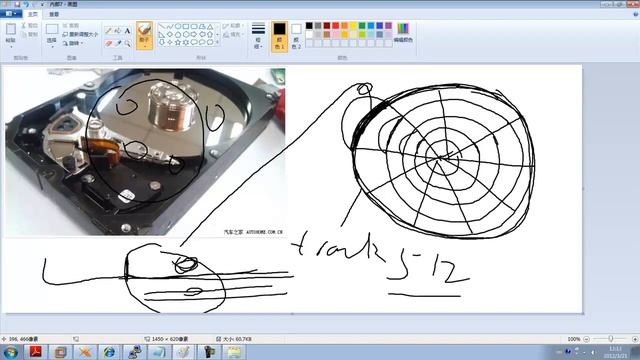Switch to the View ribbon tab

click(54, 14)
